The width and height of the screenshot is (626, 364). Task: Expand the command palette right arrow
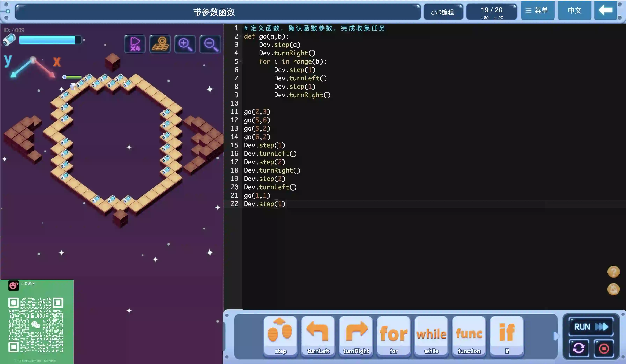[x=556, y=336]
